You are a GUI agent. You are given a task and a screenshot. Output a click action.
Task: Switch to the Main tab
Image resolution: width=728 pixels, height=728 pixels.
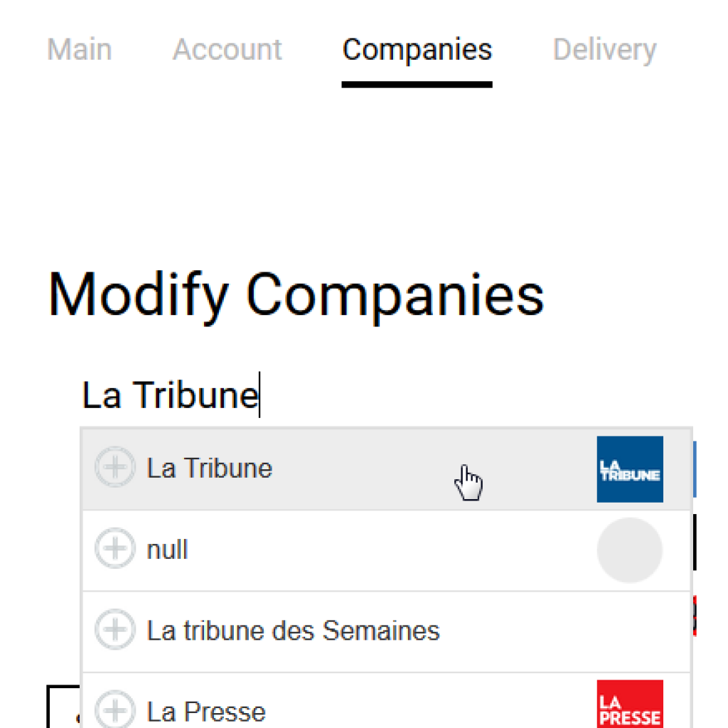click(80, 49)
